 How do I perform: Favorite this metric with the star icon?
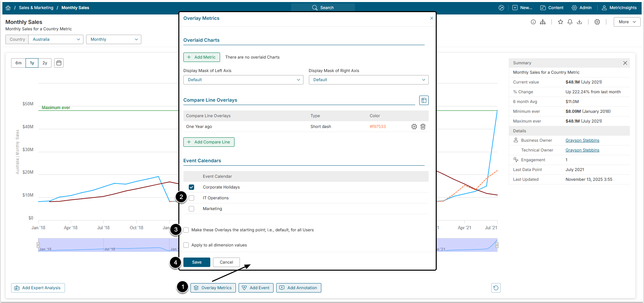click(560, 22)
